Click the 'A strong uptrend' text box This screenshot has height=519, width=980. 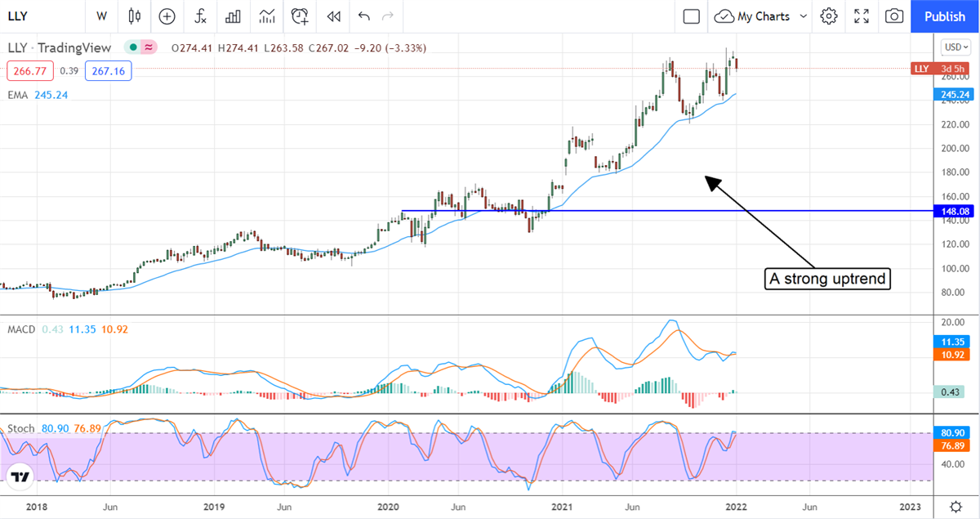[829, 279]
